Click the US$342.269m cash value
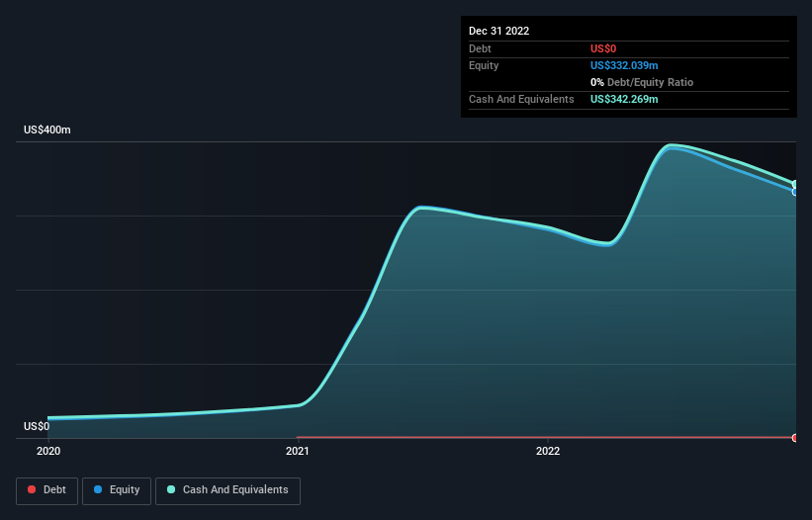 pos(624,99)
